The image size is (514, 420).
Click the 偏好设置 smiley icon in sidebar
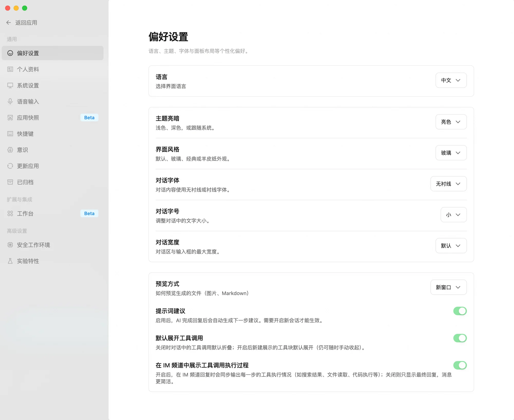point(10,53)
